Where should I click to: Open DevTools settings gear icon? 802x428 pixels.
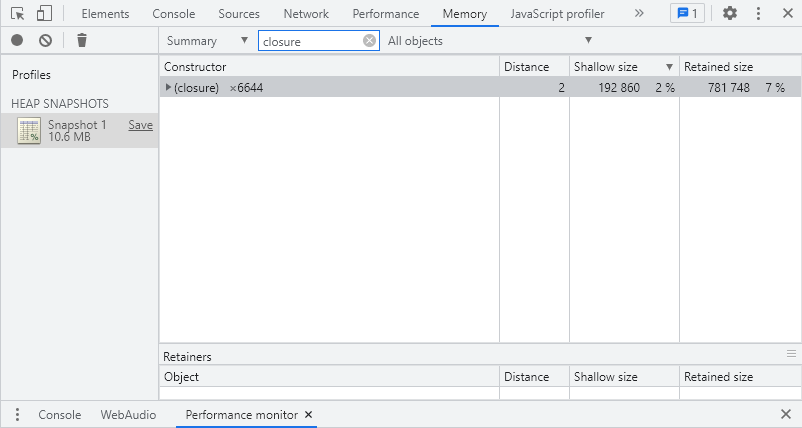click(x=730, y=14)
